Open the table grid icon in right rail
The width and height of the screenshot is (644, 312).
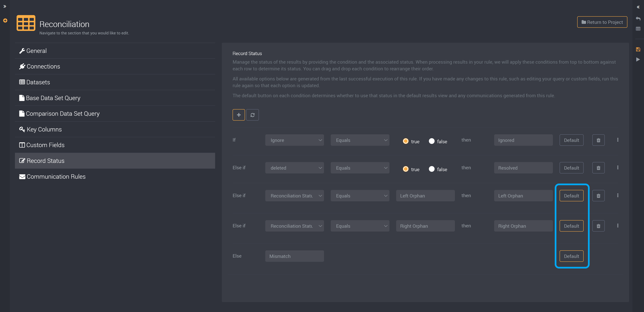pyautogui.click(x=638, y=29)
